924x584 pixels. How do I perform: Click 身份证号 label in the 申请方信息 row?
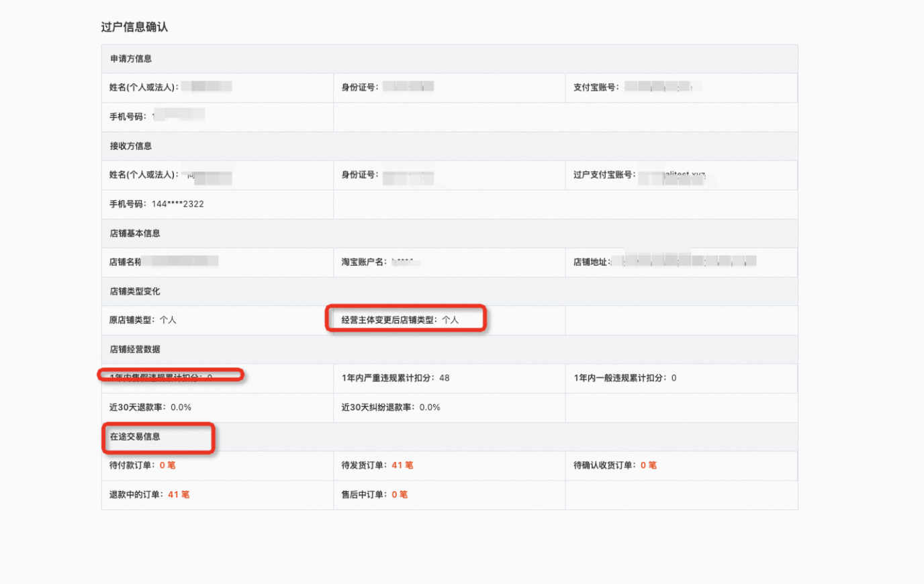(x=360, y=87)
